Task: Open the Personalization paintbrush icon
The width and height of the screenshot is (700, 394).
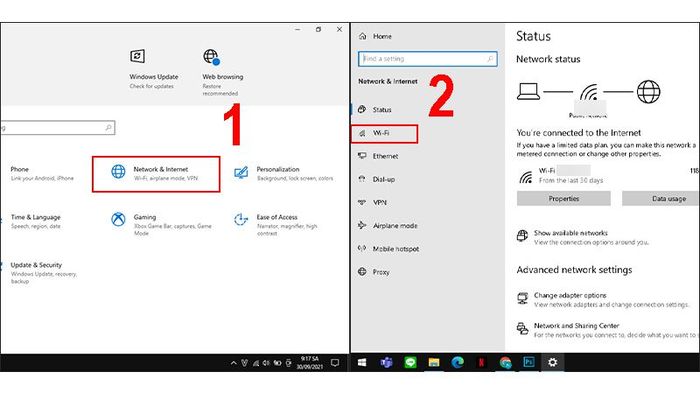Action: pos(241,173)
